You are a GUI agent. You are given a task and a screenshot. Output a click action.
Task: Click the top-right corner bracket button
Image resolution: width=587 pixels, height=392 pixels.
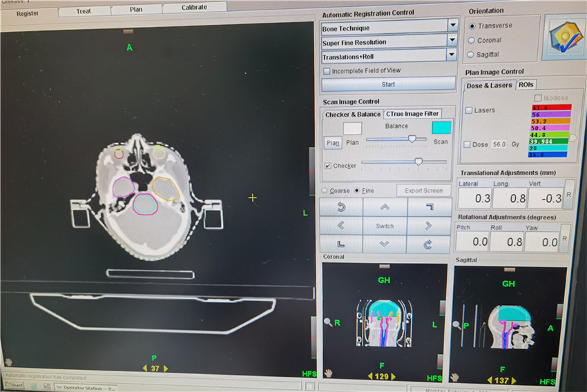pos(429,207)
